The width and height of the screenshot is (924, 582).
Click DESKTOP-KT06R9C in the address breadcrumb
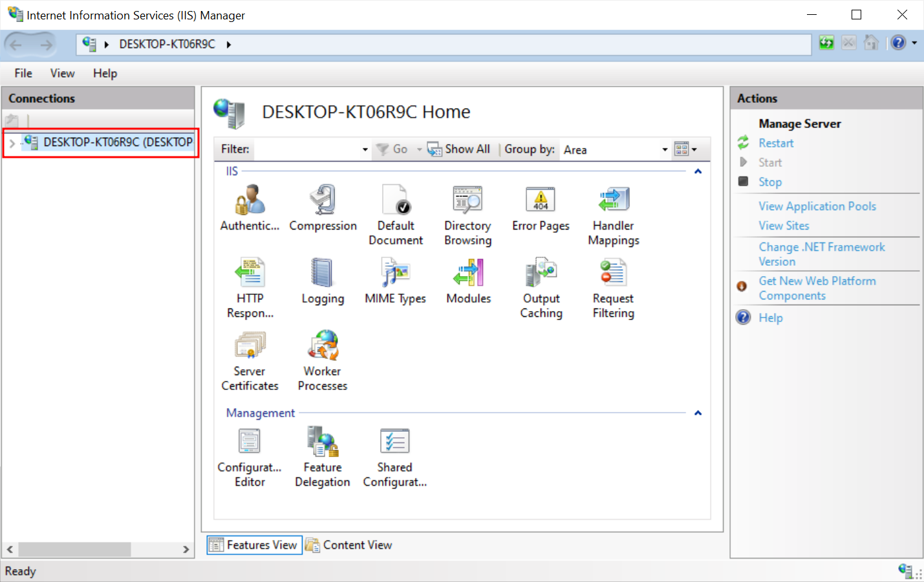pos(167,45)
